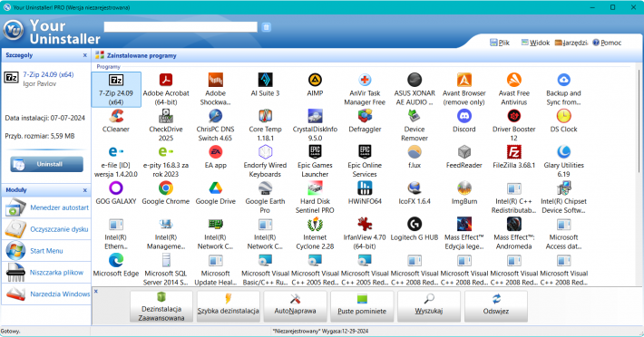The width and height of the screenshot is (644, 337).
Task: Clear search with trash icon button
Action: click(x=267, y=27)
